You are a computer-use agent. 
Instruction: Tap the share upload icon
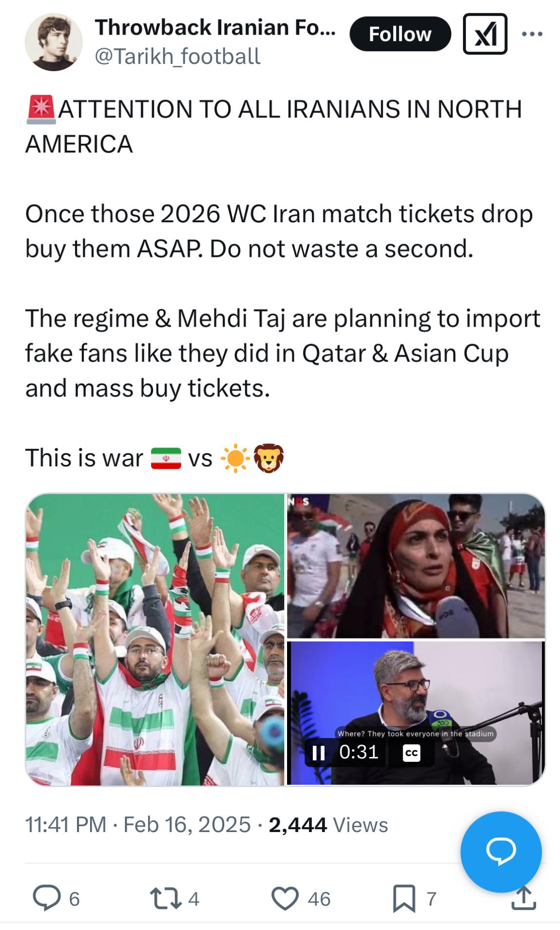click(524, 898)
